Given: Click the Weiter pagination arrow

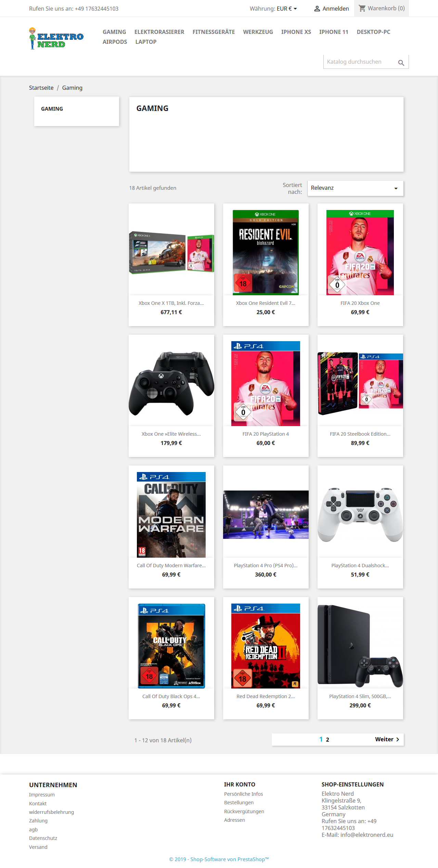Looking at the screenshot, I should (x=398, y=739).
